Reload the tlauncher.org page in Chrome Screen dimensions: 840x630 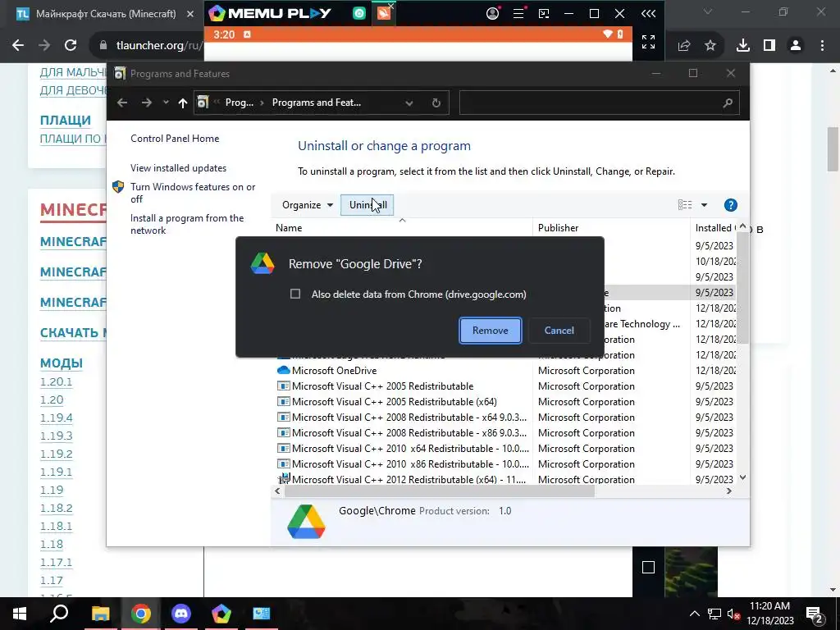pos(71,46)
